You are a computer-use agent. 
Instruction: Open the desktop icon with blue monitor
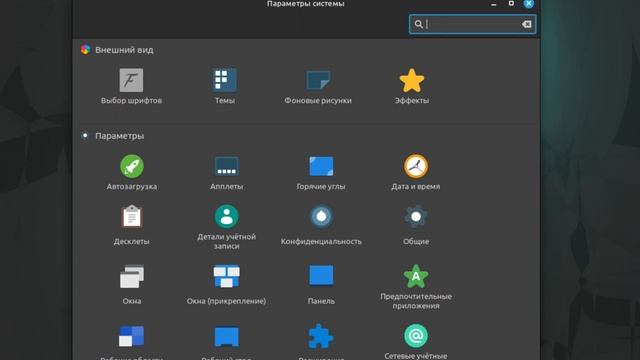pyautogui.click(x=226, y=336)
